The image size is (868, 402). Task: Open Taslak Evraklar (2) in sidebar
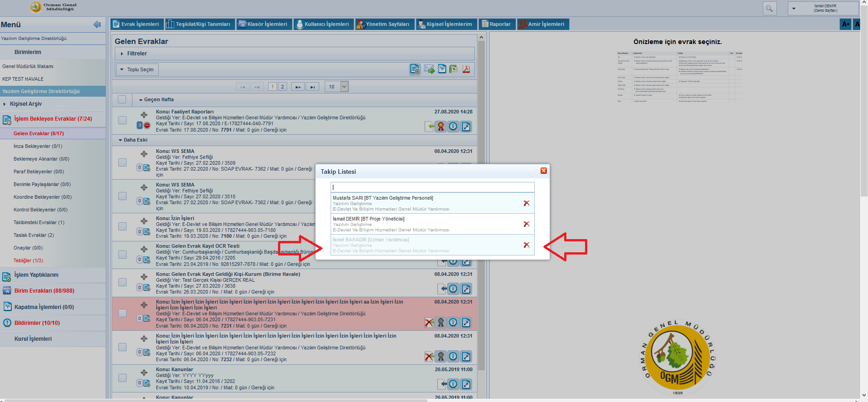coord(34,235)
